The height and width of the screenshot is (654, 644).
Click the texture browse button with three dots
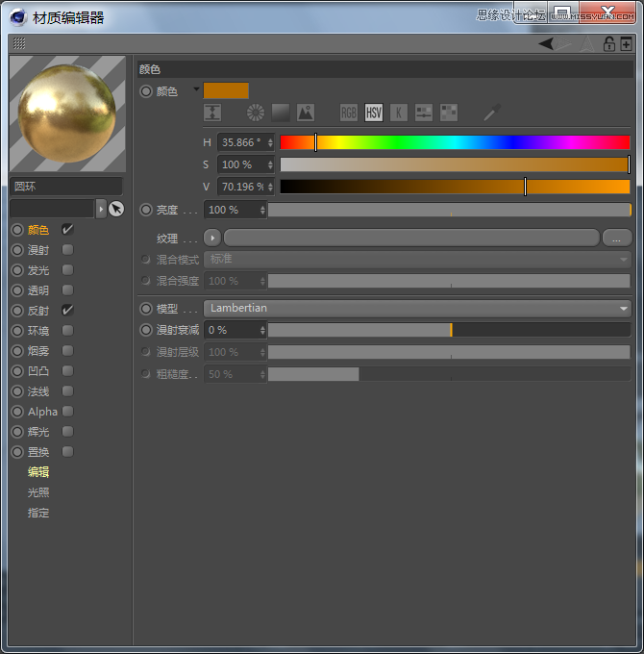pos(616,238)
